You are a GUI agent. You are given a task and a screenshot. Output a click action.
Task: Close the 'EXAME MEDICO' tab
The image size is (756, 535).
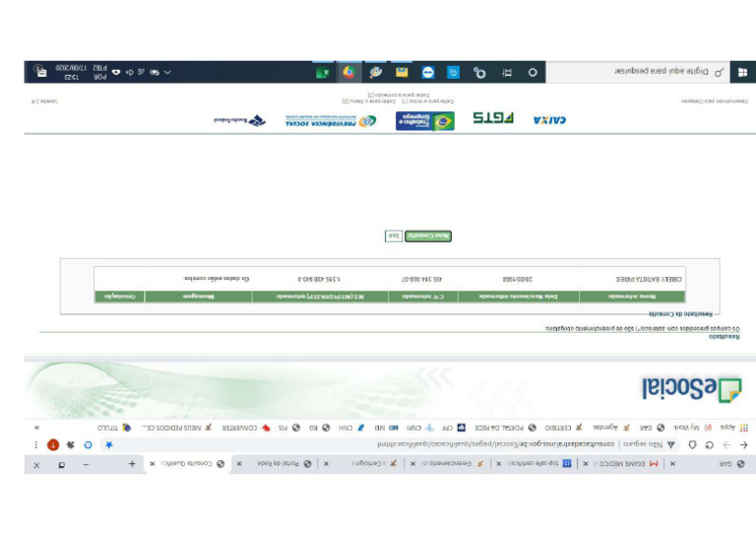tap(586, 464)
